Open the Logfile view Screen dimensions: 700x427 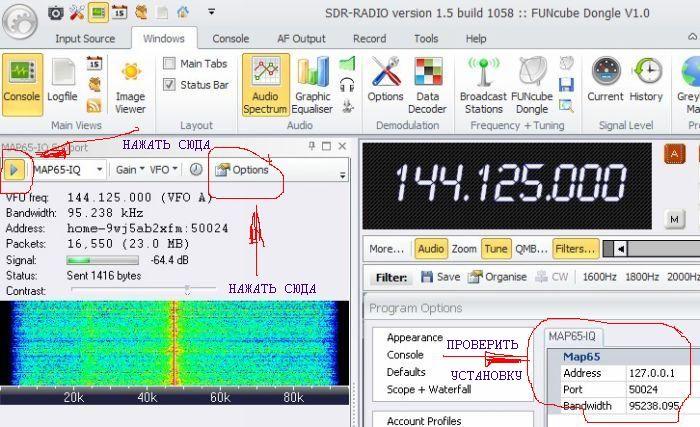pyautogui.click(x=62, y=81)
